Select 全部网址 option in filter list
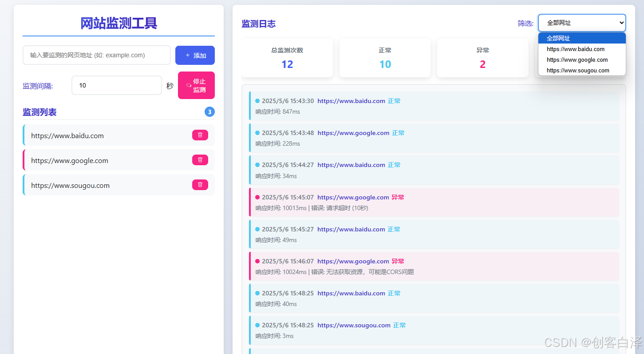Screen dimensions: 644x354 582,38
